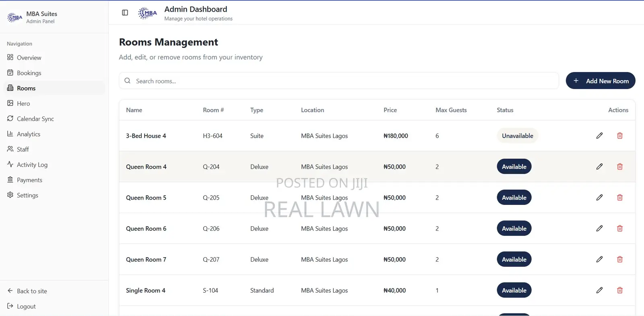Edit Queen Room 7 with pencil icon
Image resolution: width=644 pixels, height=316 pixels.
(x=599, y=260)
